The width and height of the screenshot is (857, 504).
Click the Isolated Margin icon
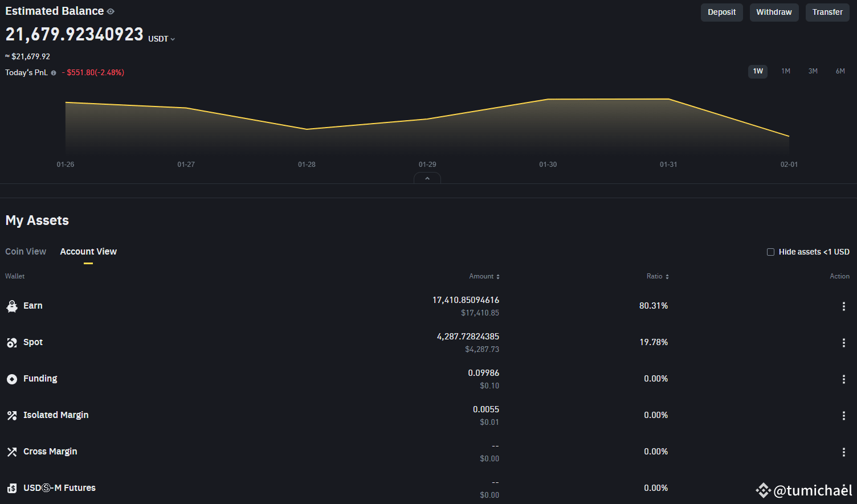pyautogui.click(x=12, y=416)
